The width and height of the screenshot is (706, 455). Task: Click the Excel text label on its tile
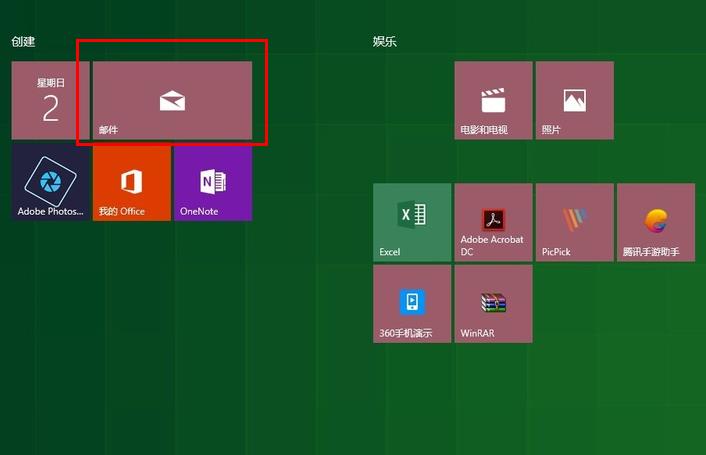click(390, 252)
